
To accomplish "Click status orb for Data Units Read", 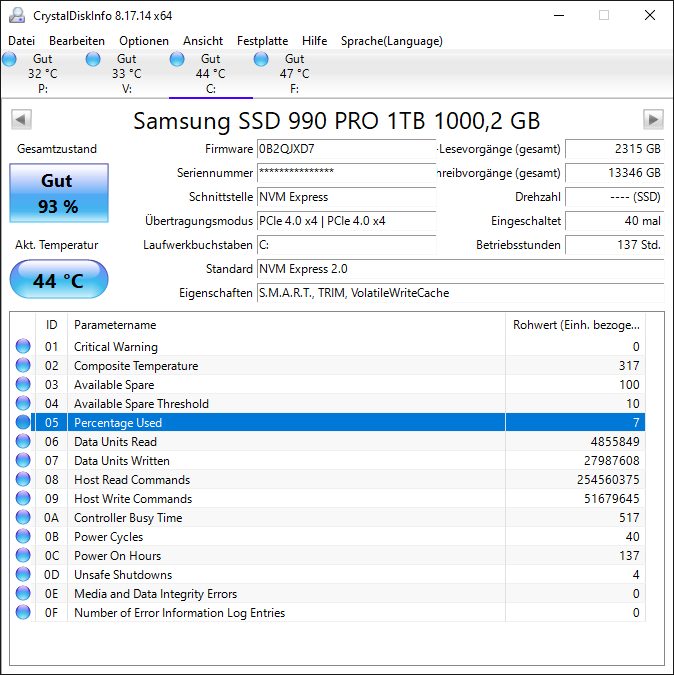I will (23, 441).
